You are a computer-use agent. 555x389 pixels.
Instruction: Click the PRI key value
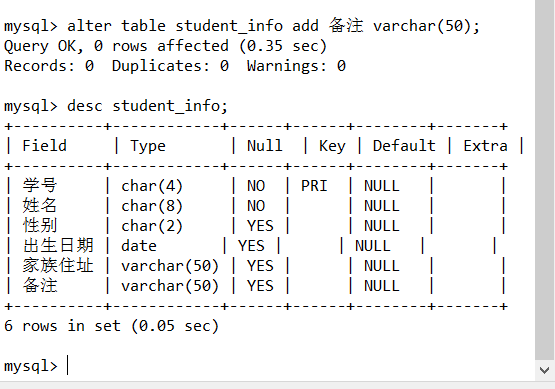(x=314, y=186)
